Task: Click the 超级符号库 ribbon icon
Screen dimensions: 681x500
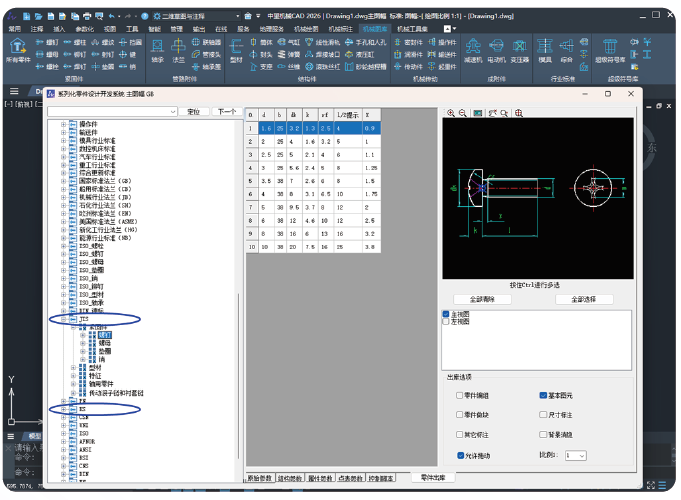Action: (610, 50)
